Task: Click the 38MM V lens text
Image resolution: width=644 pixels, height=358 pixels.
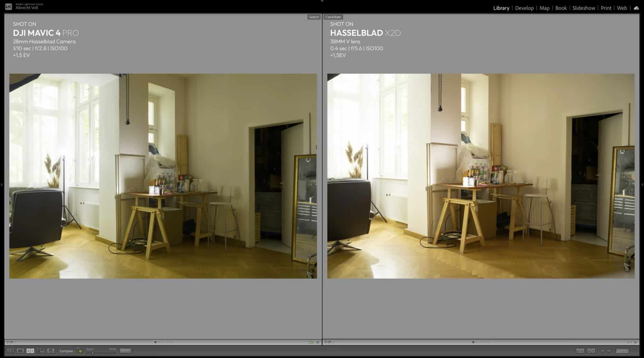Action: 345,42
